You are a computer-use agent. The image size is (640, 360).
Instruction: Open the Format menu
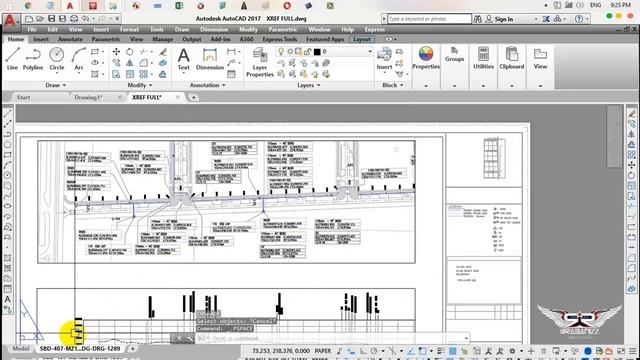[x=129, y=29]
